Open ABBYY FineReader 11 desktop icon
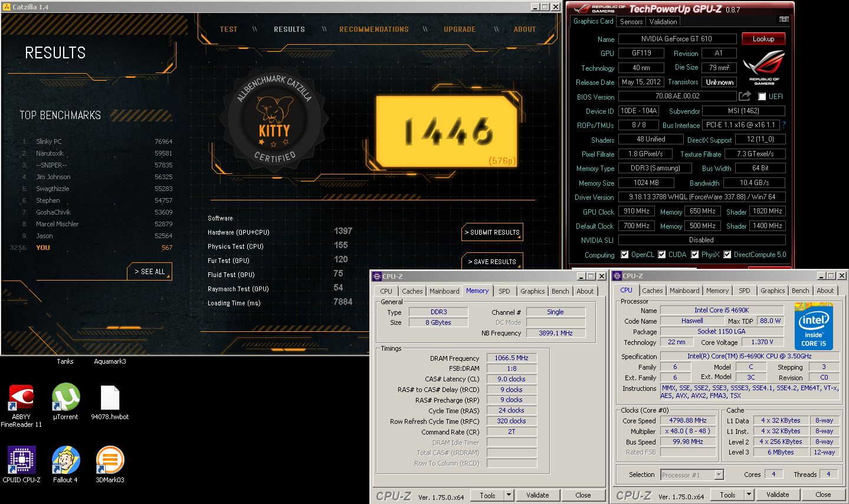 pyautogui.click(x=21, y=404)
